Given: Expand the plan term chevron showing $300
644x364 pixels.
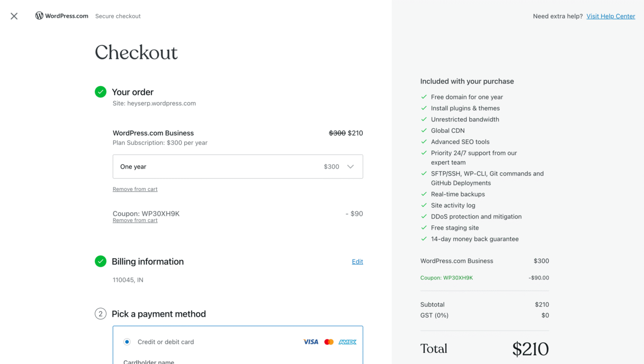Looking at the screenshot, I should click(351, 166).
